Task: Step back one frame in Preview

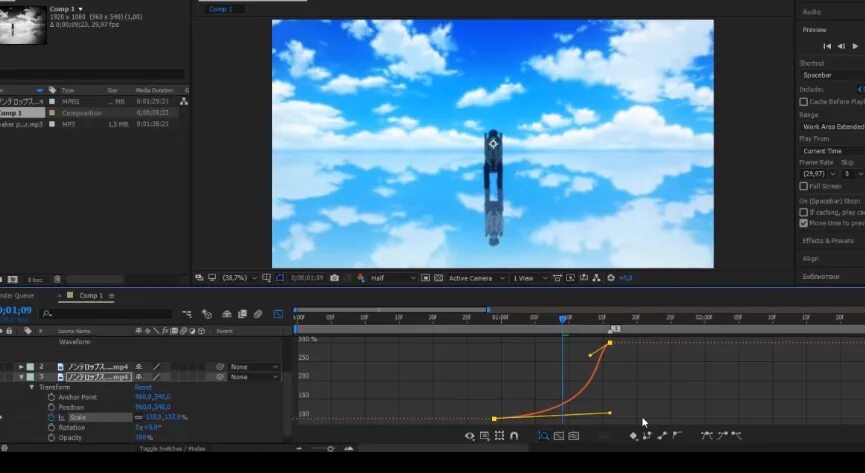Action: coord(841,46)
